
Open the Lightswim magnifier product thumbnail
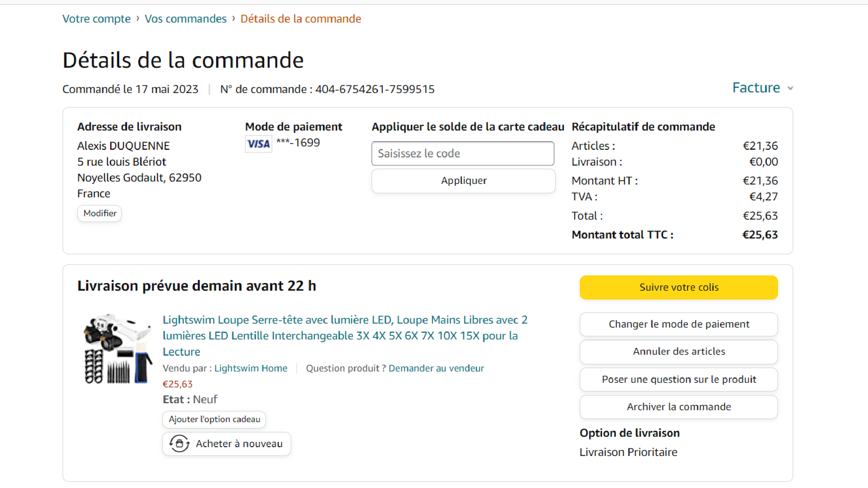(x=117, y=349)
